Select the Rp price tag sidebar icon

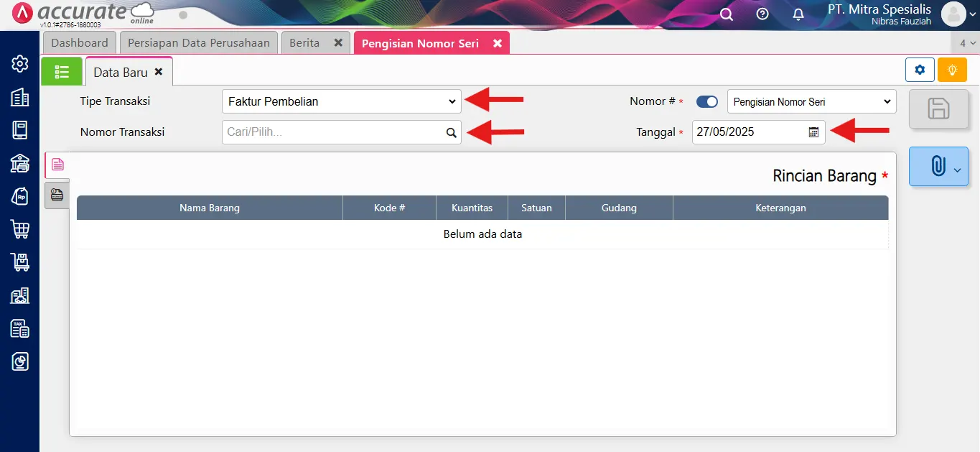point(19,195)
